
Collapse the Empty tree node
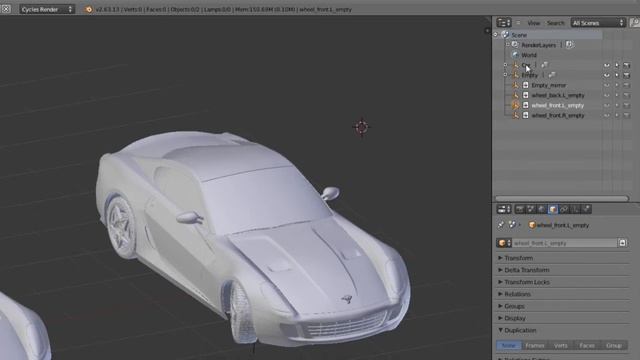(506, 75)
